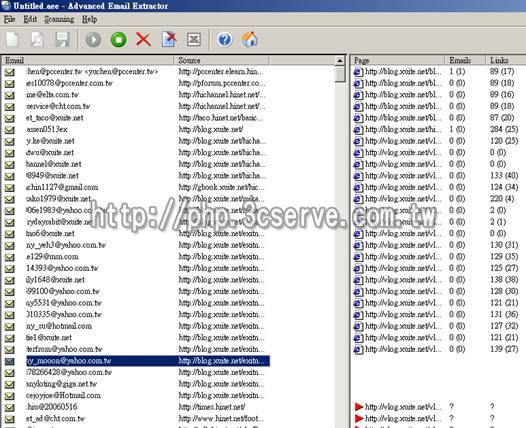The height and width of the screenshot is (428, 526).
Task: Click page icon of row with 284 (25) links
Action: pyautogui.click(x=358, y=129)
